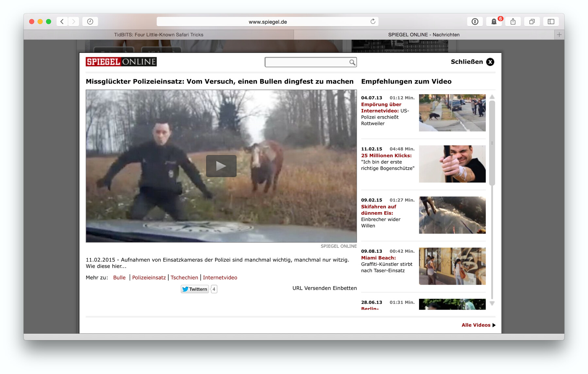
Task: Click the Safari back navigation arrow
Action: [x=62, y=22]
